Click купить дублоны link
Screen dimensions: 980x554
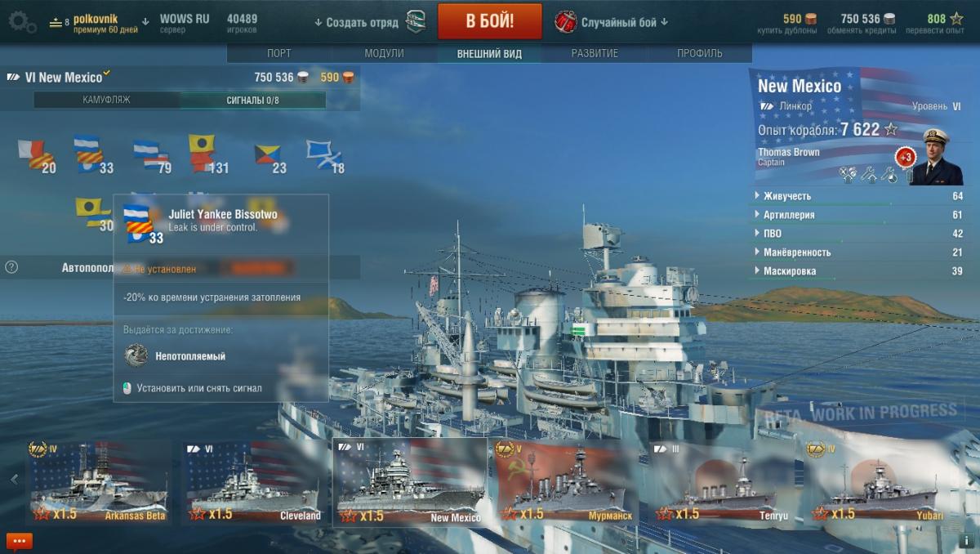tap(787, 30)
